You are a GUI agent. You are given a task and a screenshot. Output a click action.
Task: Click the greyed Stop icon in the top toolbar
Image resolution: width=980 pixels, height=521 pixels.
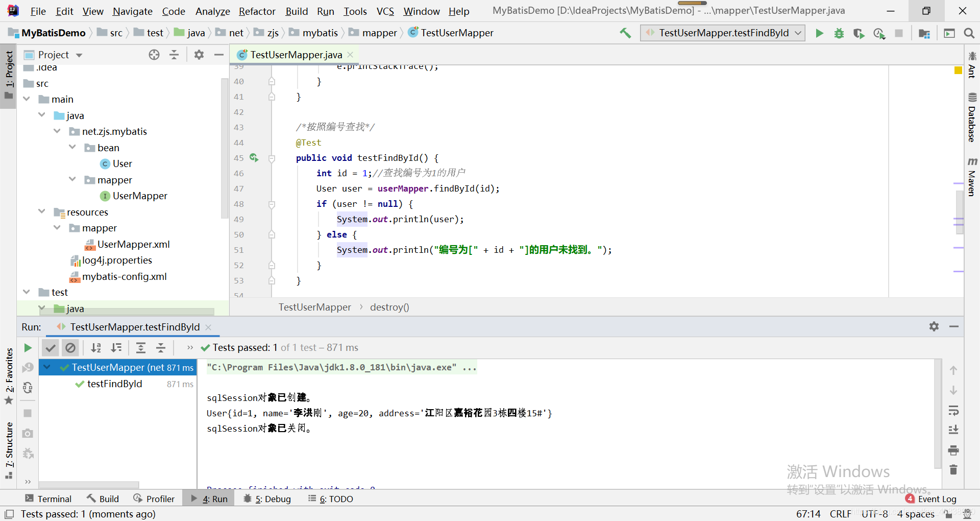coord(899,33)
